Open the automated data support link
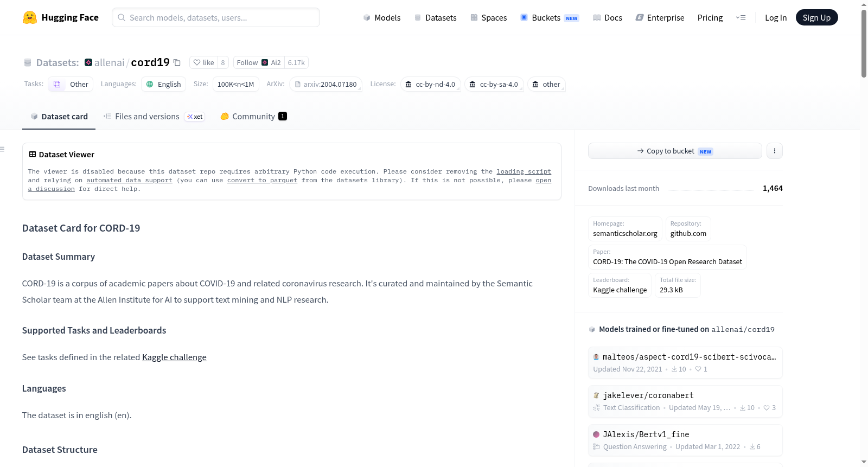868x467 pixels. pyautogui.click(x=129, y=180)
